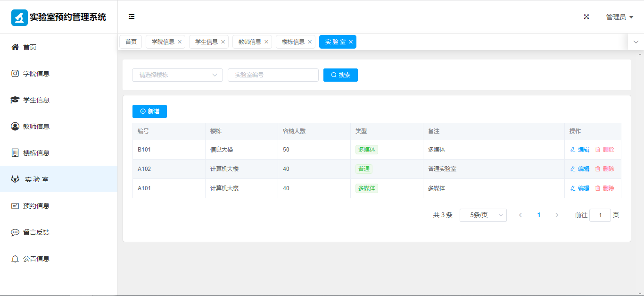Viewport: 644px width, 296px height.
Task: Open 学生信息 via graduation cap icon
Action: (x=15, y=100)
